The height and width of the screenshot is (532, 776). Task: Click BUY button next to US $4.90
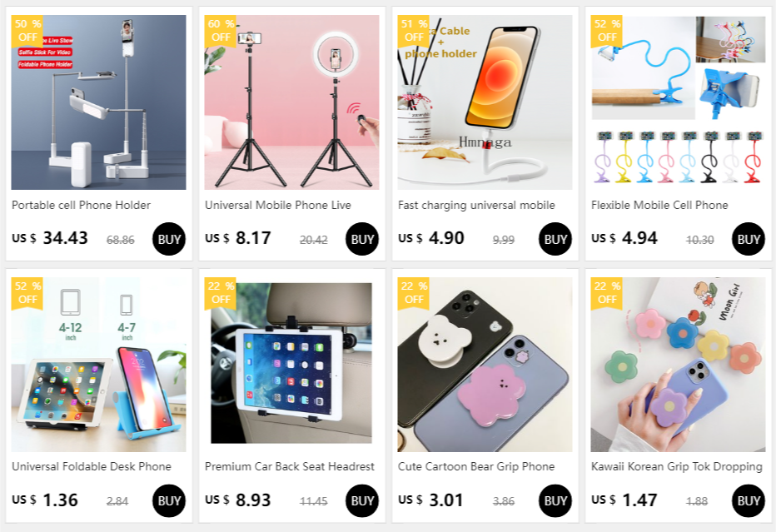point(555,239)
